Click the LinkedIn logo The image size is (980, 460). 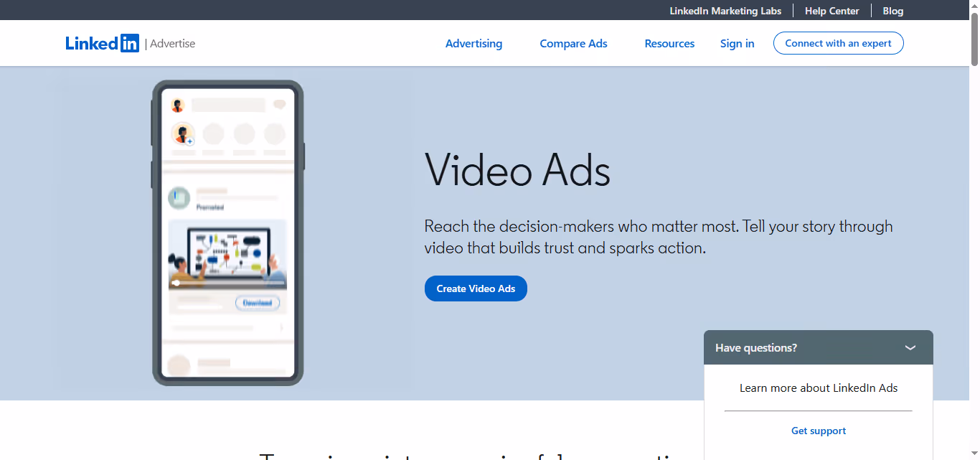[102, 43]
